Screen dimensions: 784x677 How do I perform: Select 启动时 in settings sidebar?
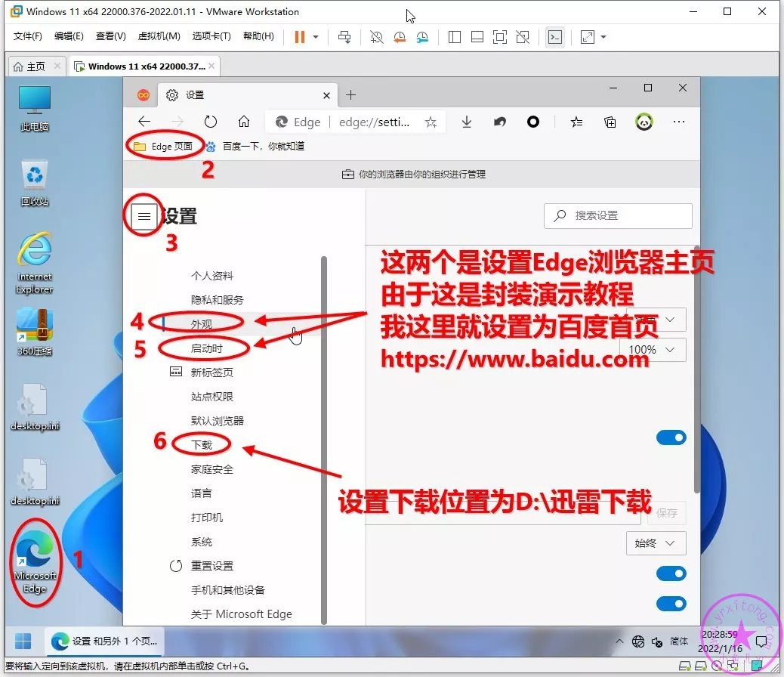(x=207, y=348)
